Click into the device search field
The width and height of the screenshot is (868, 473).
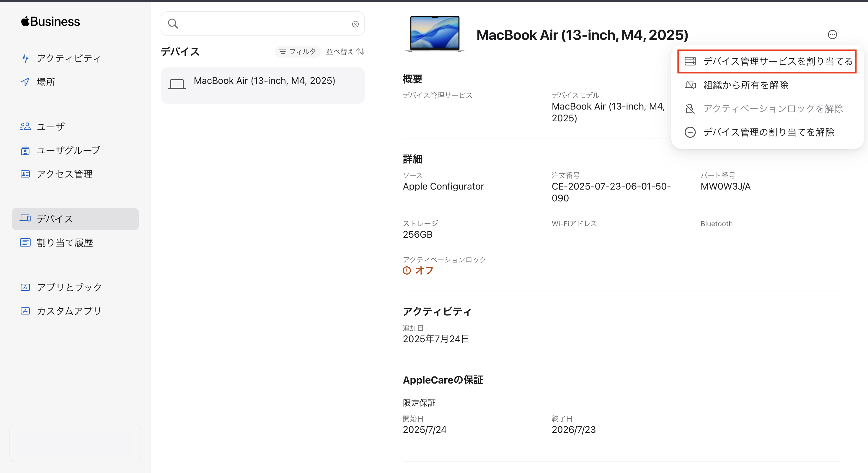263,24
